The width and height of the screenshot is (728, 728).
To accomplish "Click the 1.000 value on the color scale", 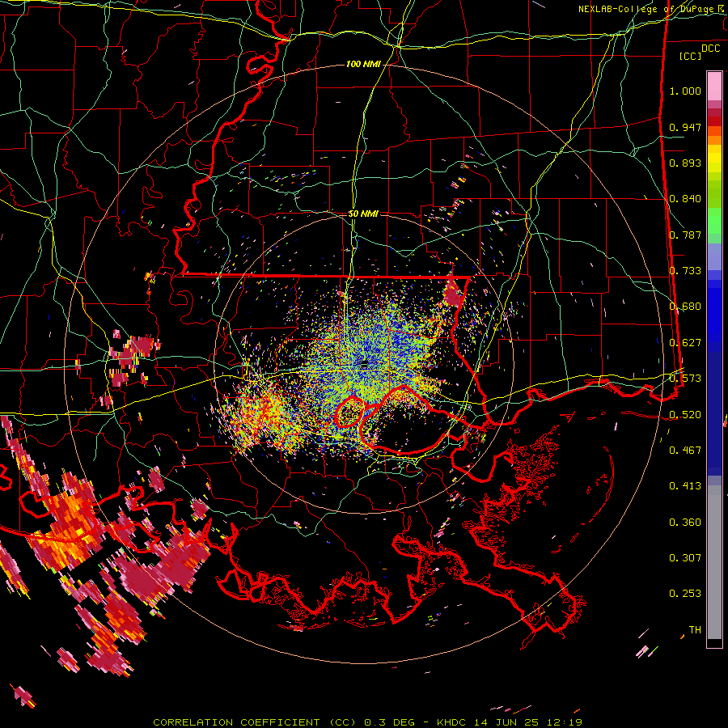I will [685, 91].
